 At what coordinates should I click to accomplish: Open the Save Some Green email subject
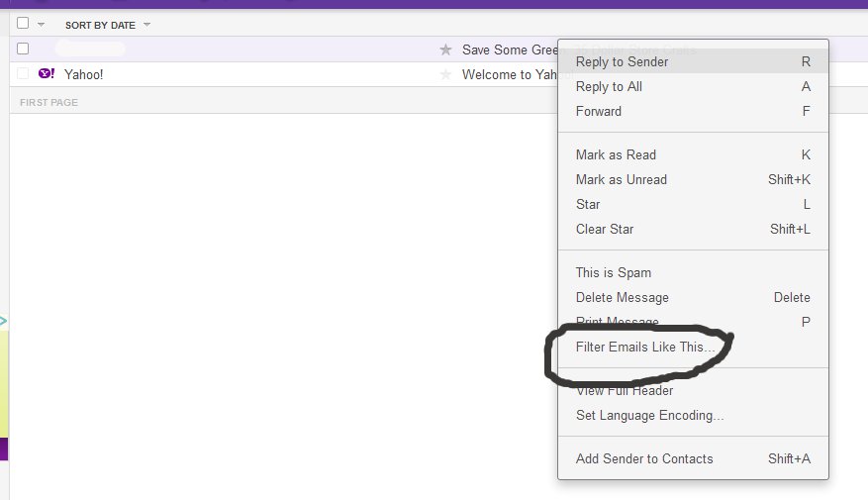510,50
